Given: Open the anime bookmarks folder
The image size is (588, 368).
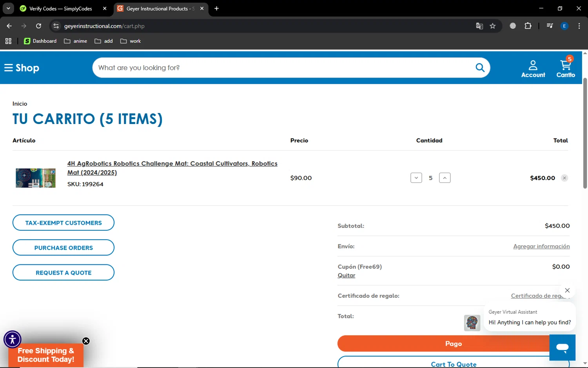Looking at the screenshot, I should pyautogui.click(x=76, y=41).
